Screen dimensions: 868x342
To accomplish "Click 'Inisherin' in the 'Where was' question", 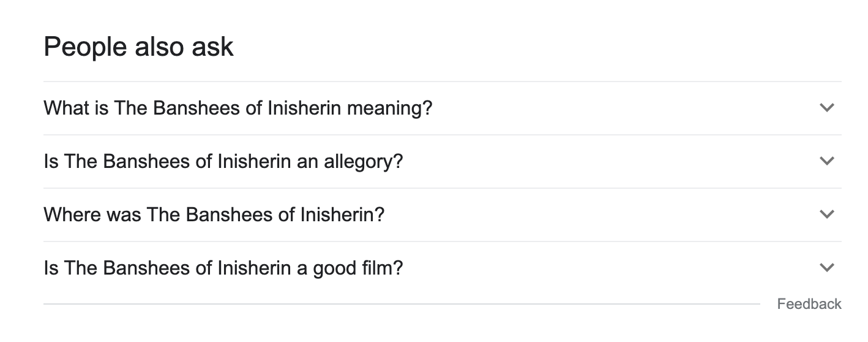I will (342, 215).
